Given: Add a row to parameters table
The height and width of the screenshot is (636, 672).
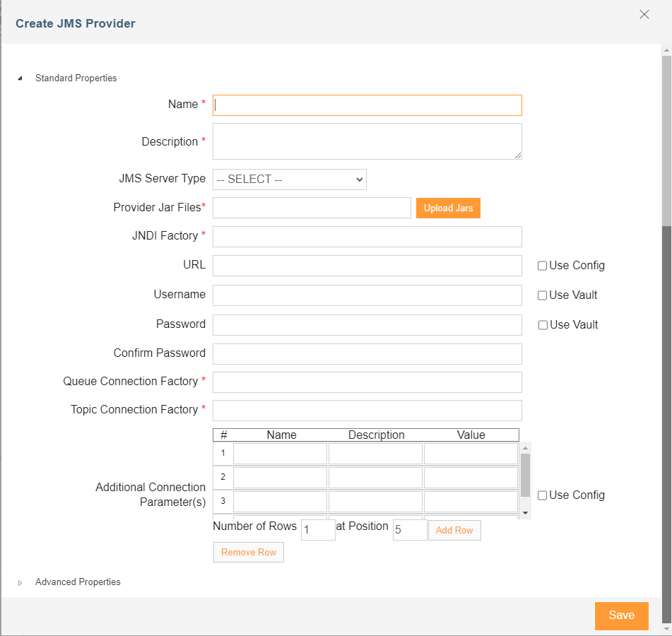Looking at the screenshot, I should click(454, 531).
